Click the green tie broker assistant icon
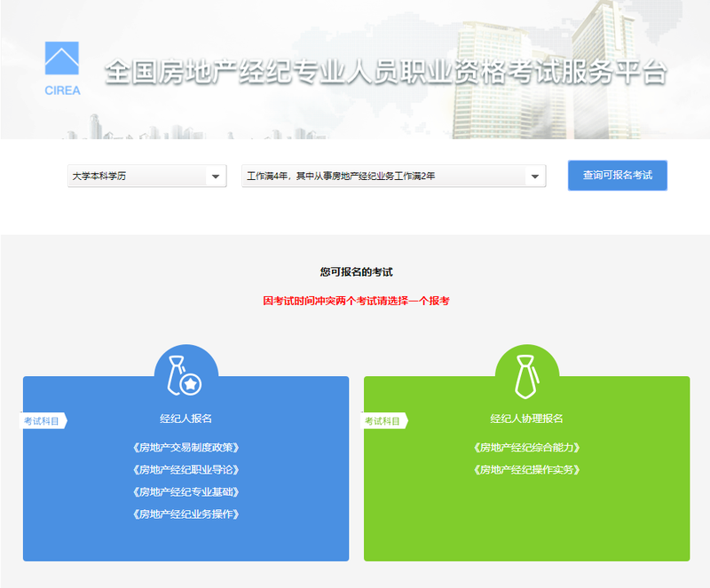 tap(526, 376)
